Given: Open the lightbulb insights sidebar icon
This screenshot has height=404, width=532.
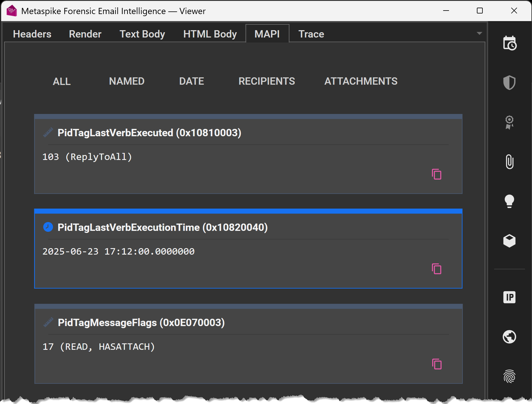Looking at the screenshot, I should click(509, 201).
